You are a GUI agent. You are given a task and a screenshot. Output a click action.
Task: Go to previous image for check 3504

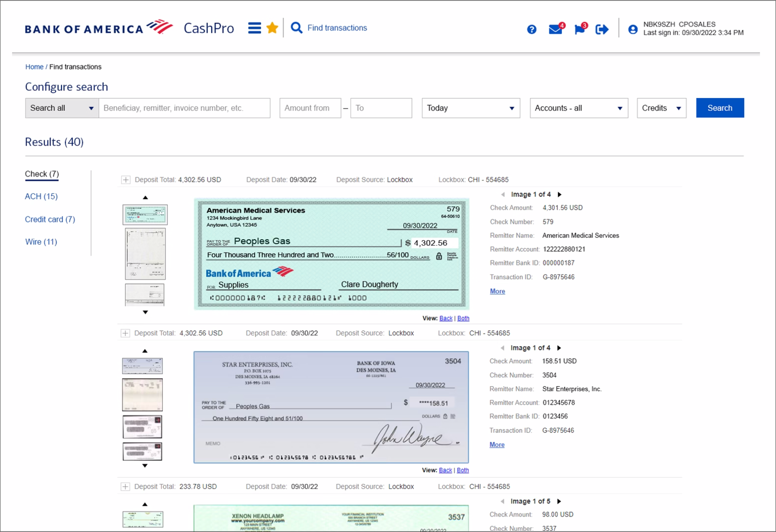tap(502, 348)
